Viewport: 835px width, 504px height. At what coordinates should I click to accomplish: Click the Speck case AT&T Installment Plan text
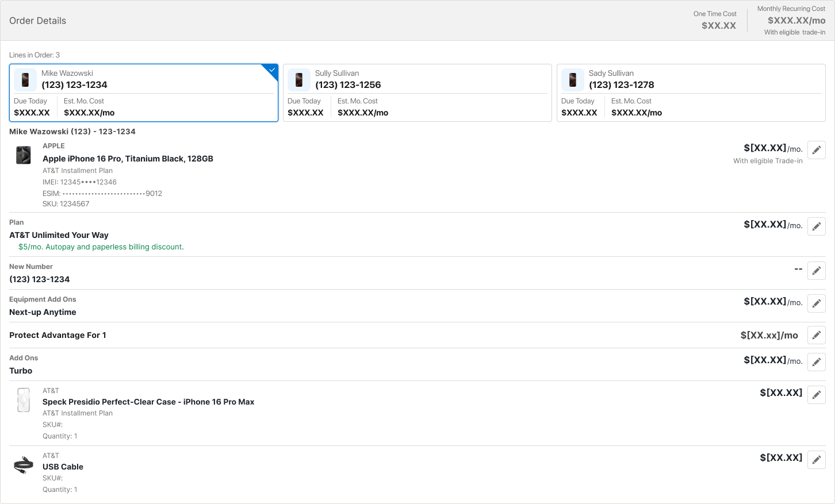tap(78, 413)
